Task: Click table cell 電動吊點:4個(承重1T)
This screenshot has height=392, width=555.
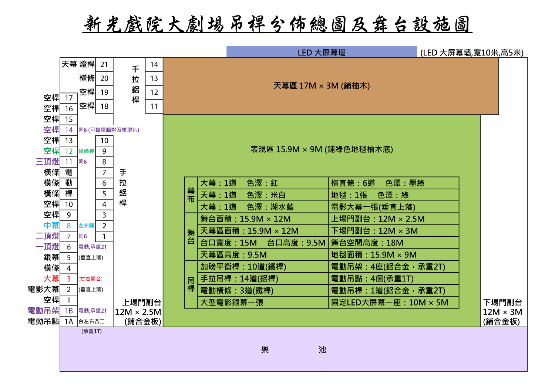Action: [x=394, y=278]
